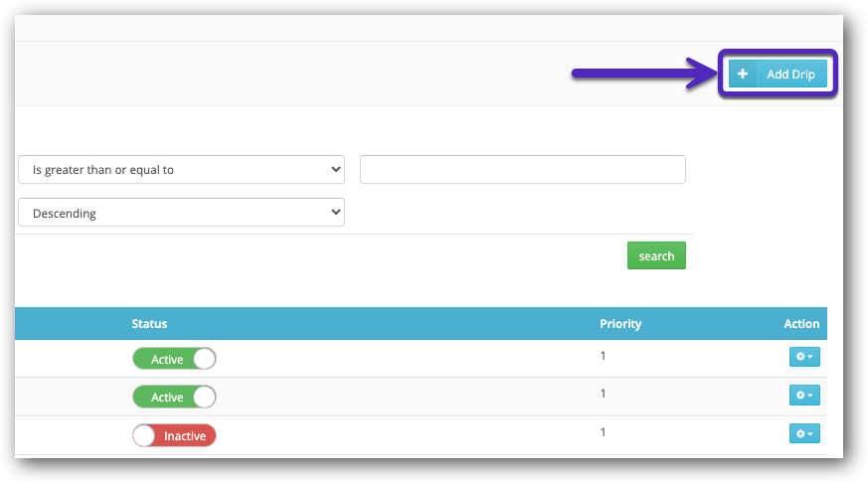Image resolution: width=868 pixels, height=483 pixels.
Task: Click the white knob of first Active toggle
Action: pos(204,359)
